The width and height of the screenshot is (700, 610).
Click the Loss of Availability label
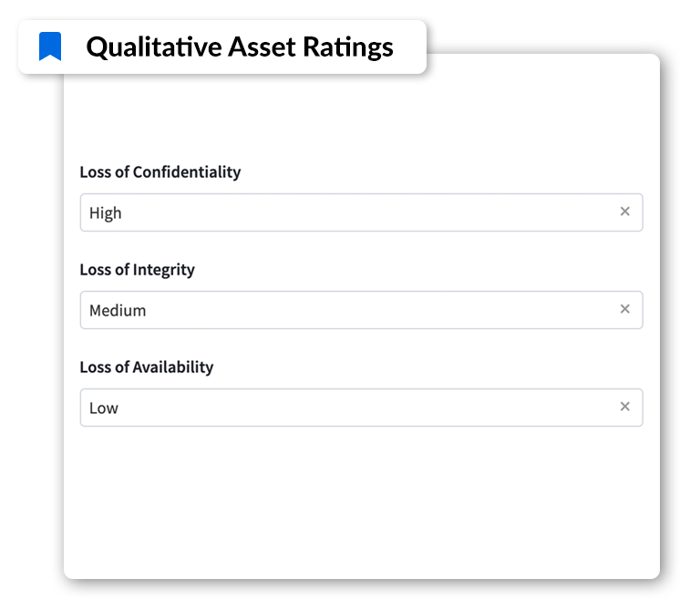147,367
